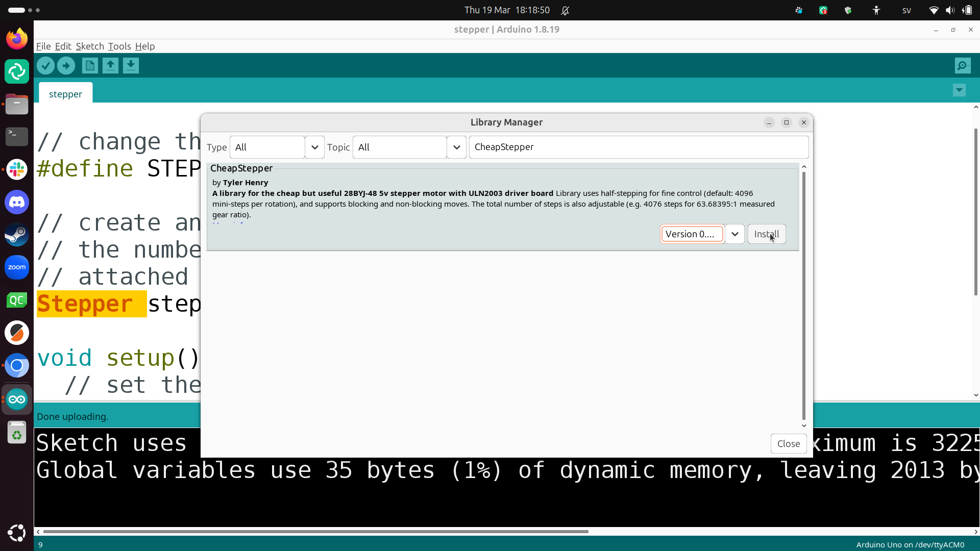
Task: Open the library version selector dropdown
Action: pyautogui.click(x=734, y=234)
